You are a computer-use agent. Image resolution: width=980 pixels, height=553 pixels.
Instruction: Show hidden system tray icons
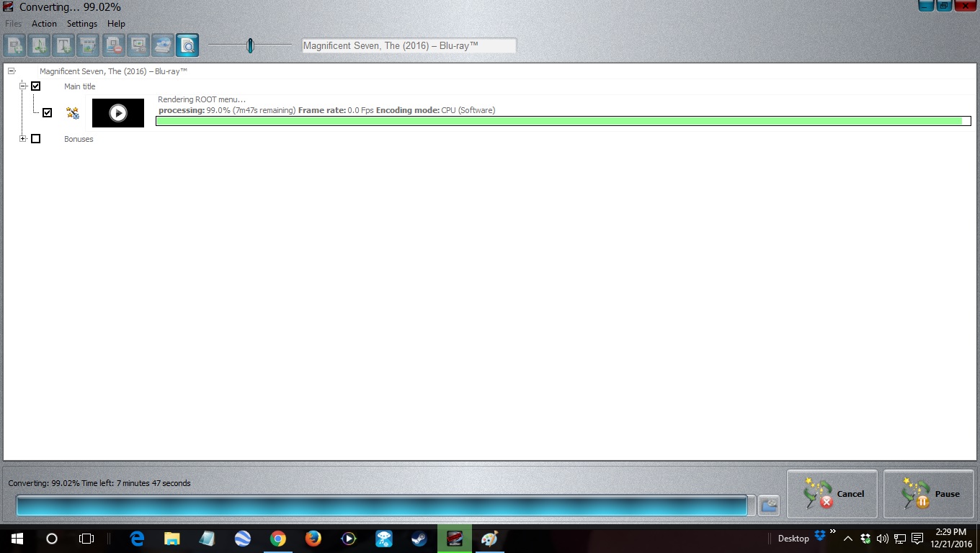tap(848, 539)
